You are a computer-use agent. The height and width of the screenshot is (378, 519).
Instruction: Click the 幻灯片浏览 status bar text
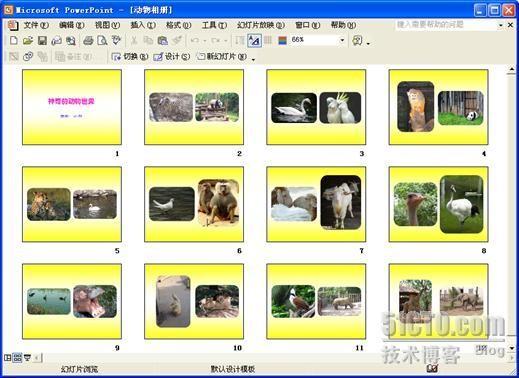[79, 369]
